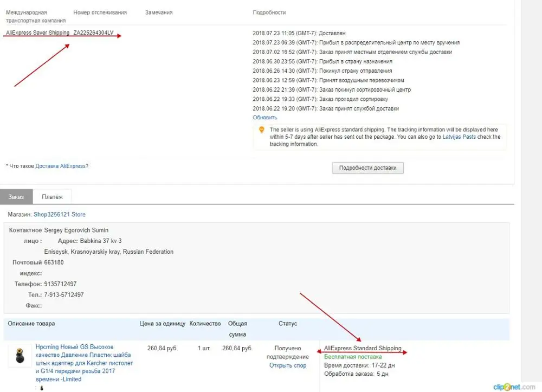Click AliExpress Saver Shipping carrier text
Screen dimensions: 542x392
[x=38, y=33]
